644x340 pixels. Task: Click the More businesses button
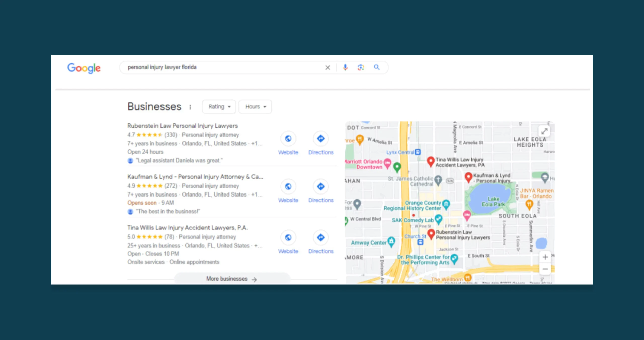point(232,279)
